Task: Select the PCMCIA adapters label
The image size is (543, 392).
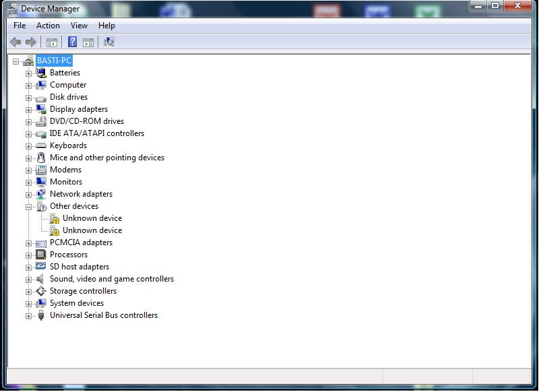Action: point(81,242)
